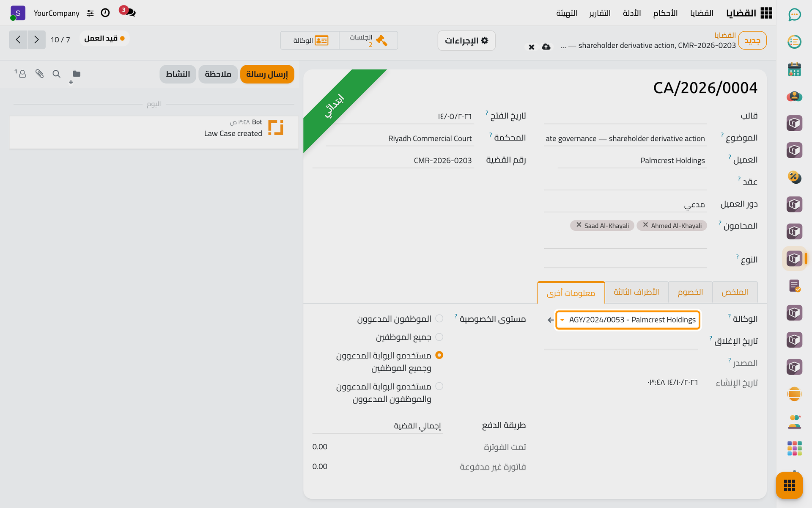Open the العميل field Palmcrest Holdings
The image size is (812, 508).
tap(632, 160)
